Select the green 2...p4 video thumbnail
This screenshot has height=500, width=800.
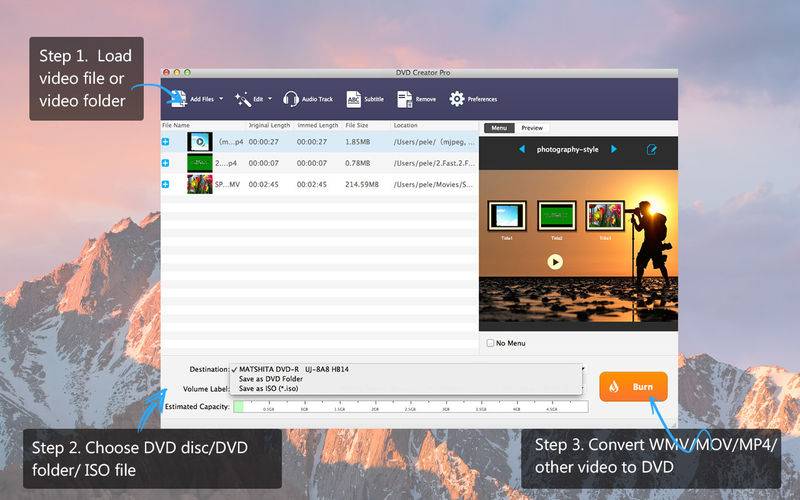point(200,163)
